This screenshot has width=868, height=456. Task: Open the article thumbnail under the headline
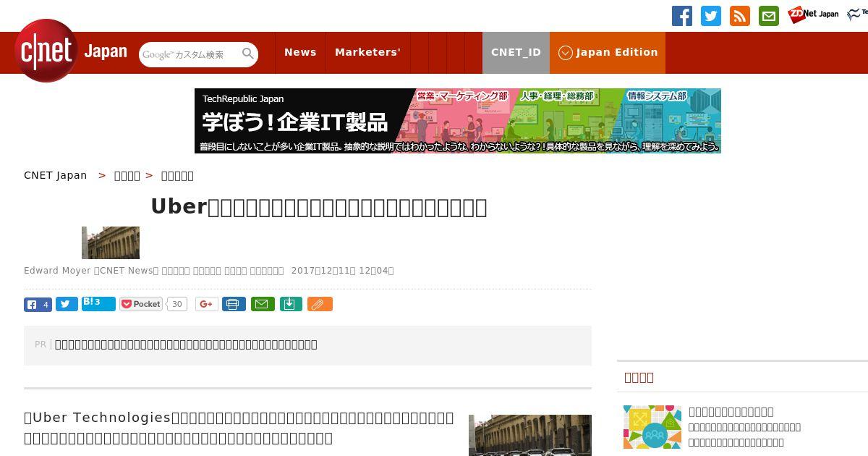point(111,242)
